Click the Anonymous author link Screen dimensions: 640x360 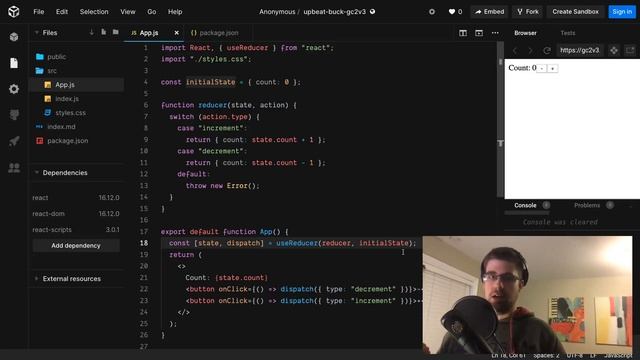(277, 12)
